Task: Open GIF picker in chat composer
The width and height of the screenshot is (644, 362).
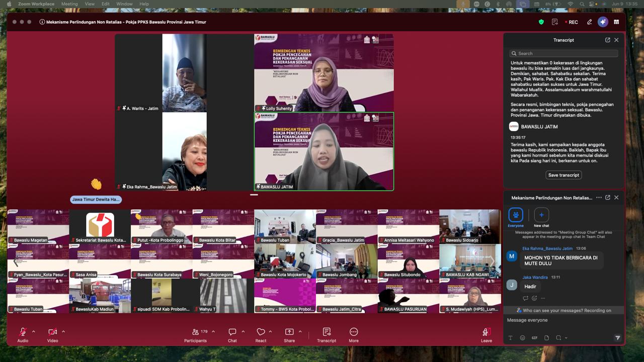Action: tap(534, 338)
